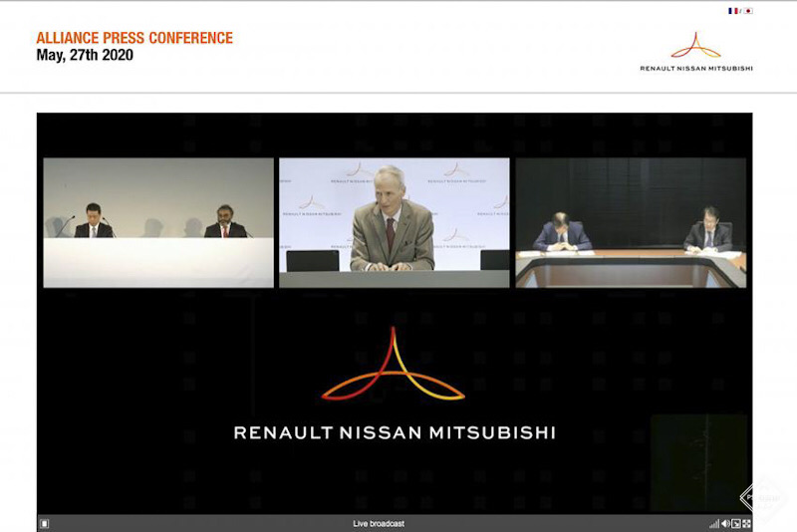797x532 pixels.
Task: Click the Alliance Press Conference title
Action: click(x=134, y=38)
